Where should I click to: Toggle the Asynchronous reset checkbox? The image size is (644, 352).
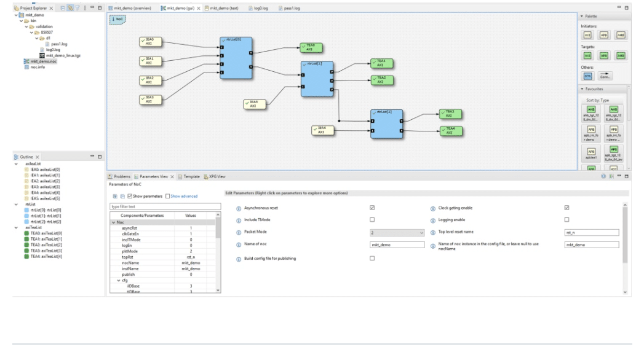click(372, 208)
